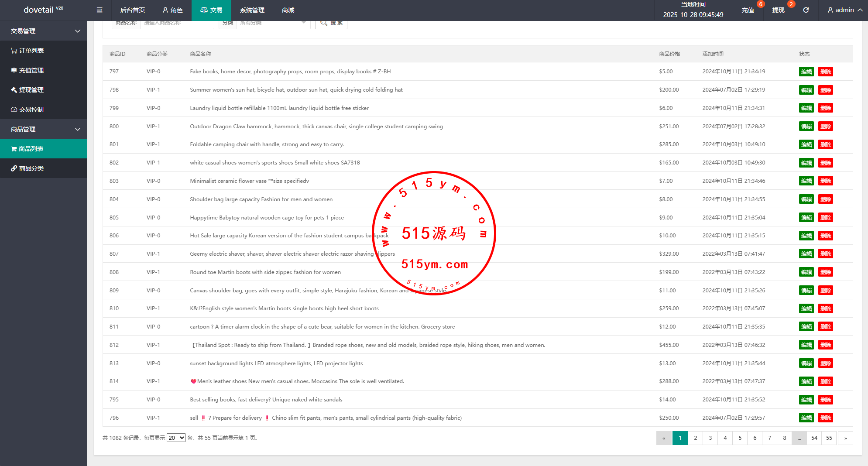
Task: Click the refresh icon in top bar
Action: coord(806,10)
